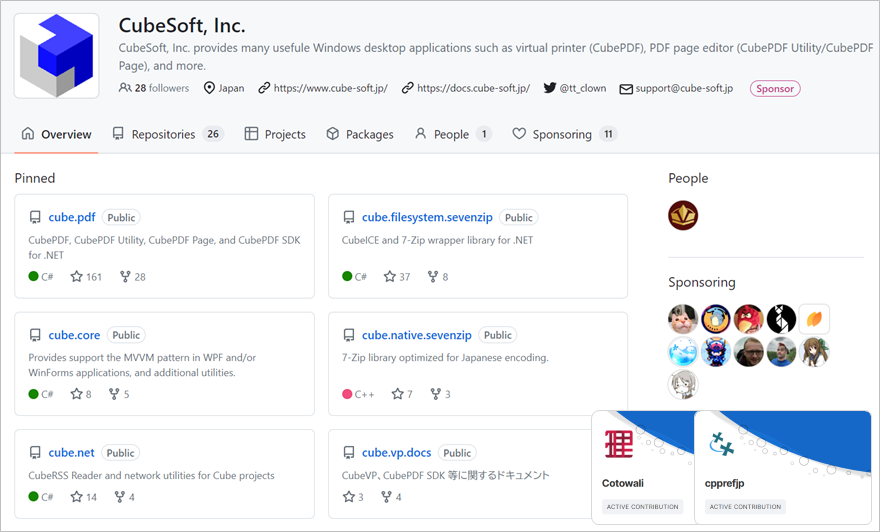Open the Repositories tab

(168, 134)
